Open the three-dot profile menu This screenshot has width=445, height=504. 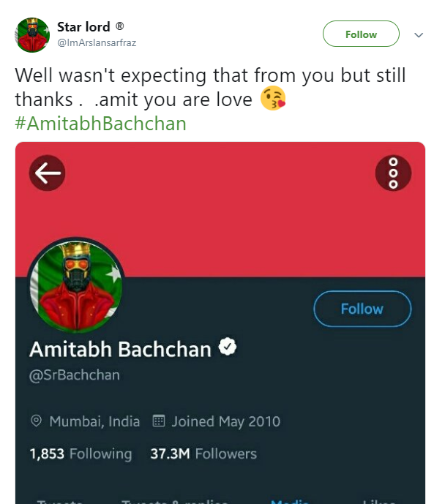click(x=393, y=173)
